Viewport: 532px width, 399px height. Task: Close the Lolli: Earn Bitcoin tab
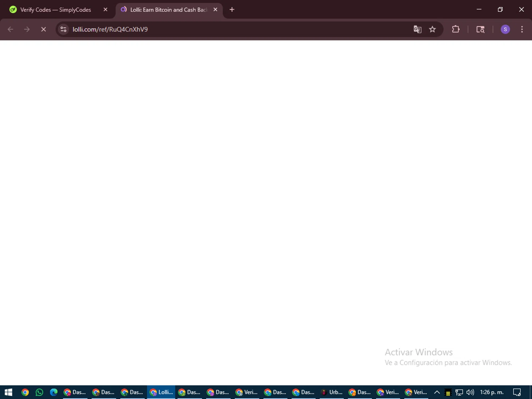(215, 10)
